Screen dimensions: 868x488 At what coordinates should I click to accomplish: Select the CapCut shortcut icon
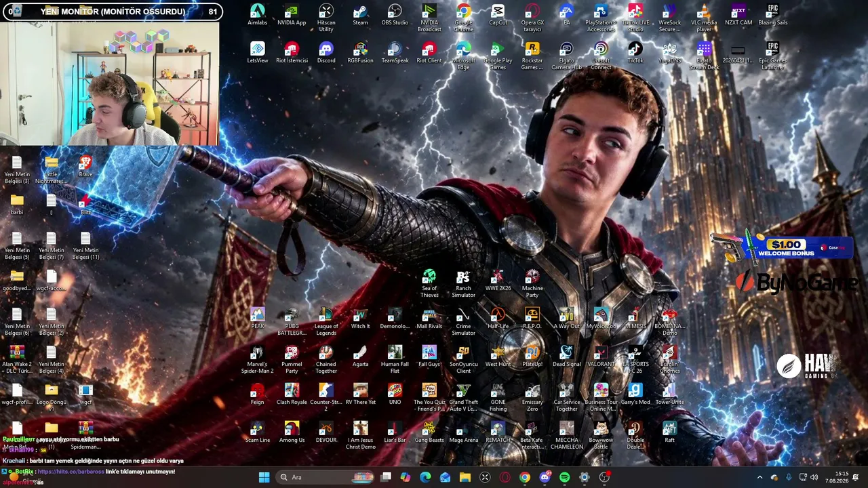(x=498, y=15)
